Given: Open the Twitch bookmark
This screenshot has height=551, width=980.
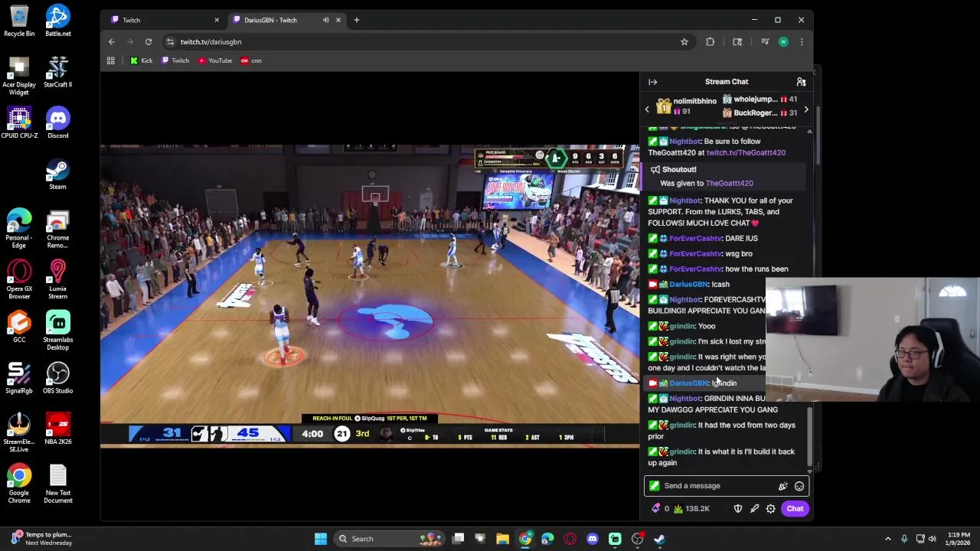Looking at the screenshot, I should [x=175, y=60].
